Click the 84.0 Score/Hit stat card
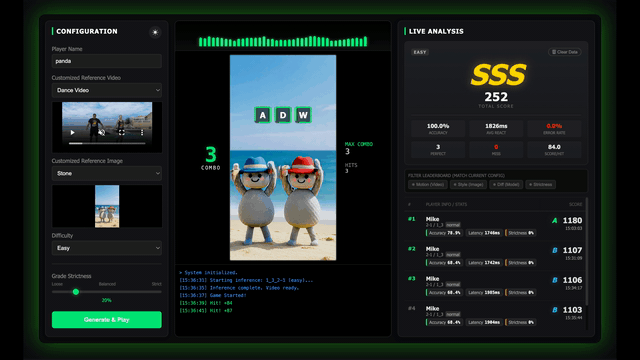Screen dimensions: 640x360 coord(554,149)
